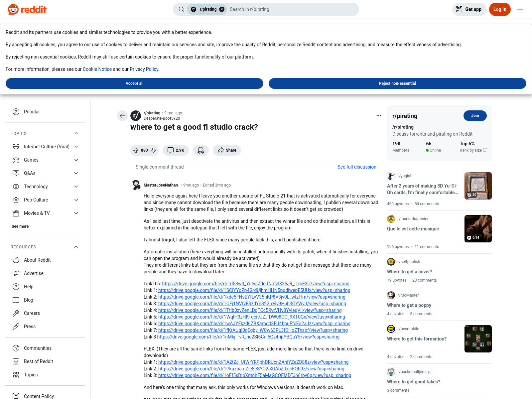Open the r/pesmobile community icon
Viewport: 532px width, 399px height.
(391, 329)
